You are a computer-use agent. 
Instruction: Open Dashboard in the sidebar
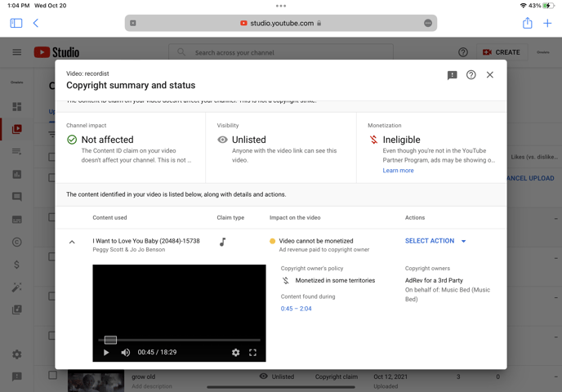point(17,106)
